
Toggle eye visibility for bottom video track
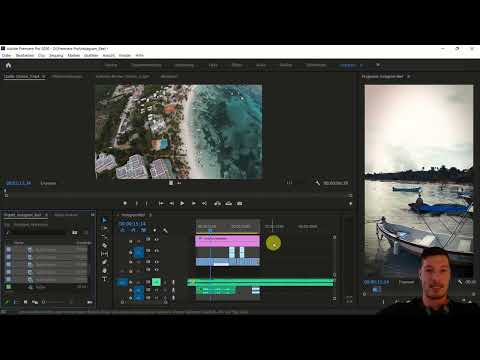click(x=156, y=269)
